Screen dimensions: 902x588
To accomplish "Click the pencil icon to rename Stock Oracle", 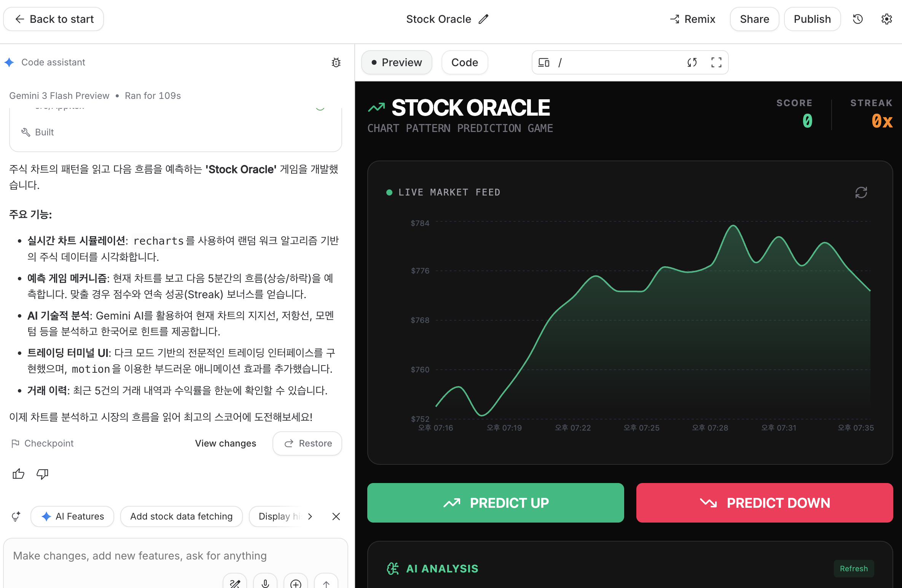I will point(483,19).
